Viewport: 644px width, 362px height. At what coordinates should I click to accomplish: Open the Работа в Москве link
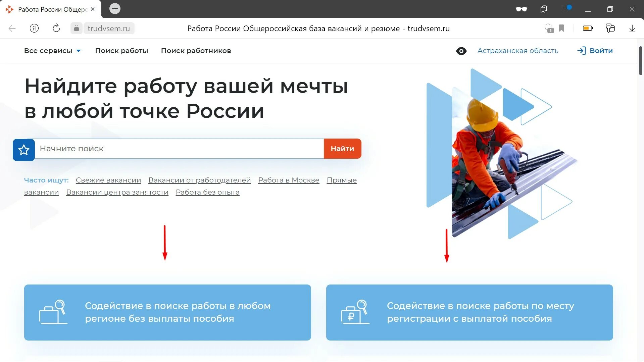point(289,180)
